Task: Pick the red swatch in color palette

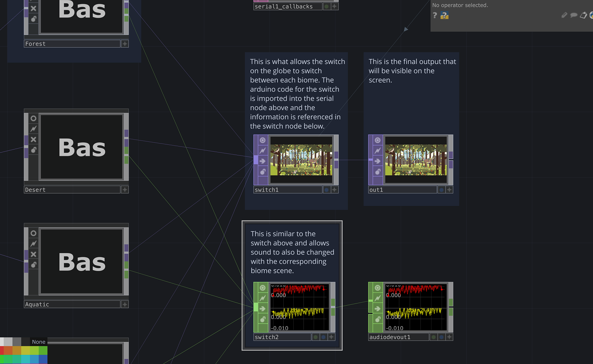Action: [2, 351]
